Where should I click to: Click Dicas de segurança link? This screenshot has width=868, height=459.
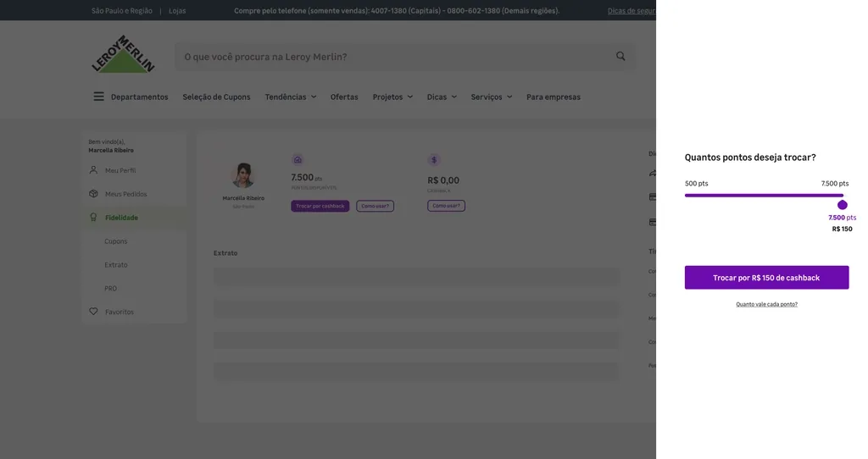pos(632,10)
